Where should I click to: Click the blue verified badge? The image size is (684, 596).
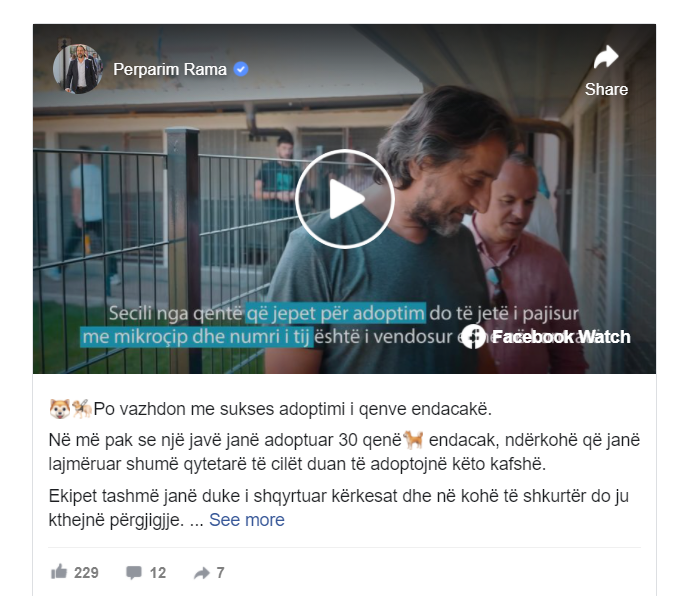[241, 69]
